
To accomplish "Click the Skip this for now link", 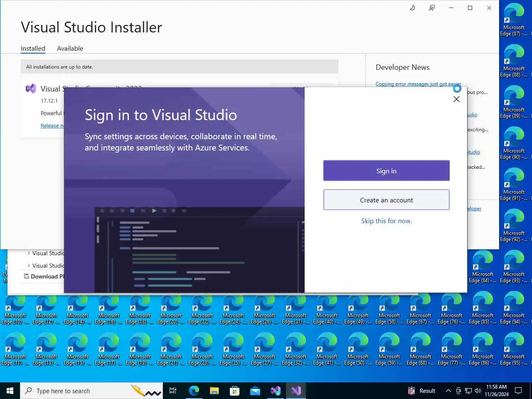I will tap(386, 221).
